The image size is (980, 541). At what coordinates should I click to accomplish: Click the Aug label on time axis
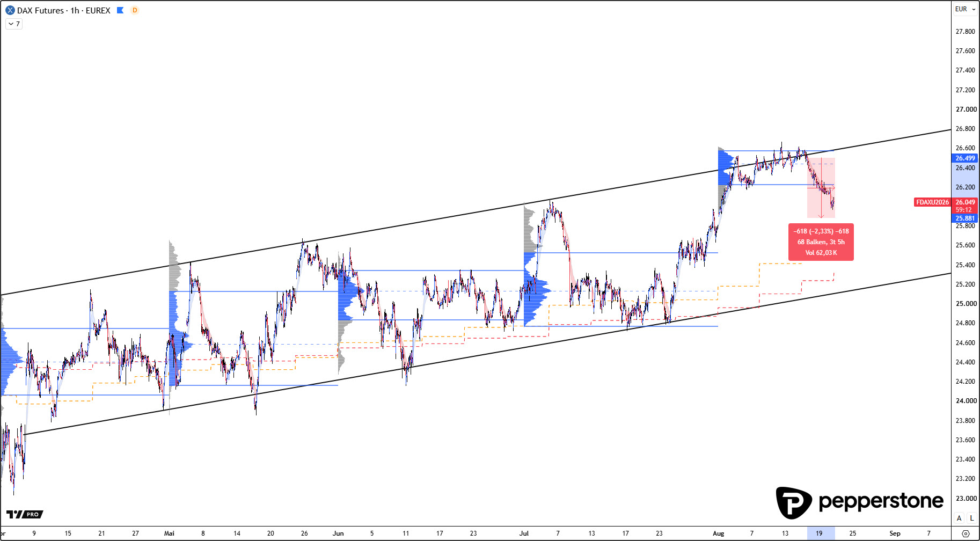point(718,533)
